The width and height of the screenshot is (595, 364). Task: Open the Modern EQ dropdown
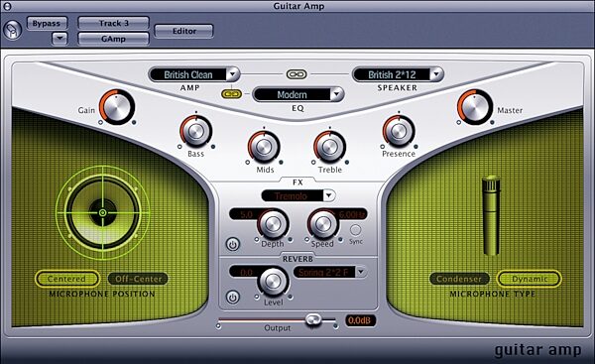tap(298, 94)
